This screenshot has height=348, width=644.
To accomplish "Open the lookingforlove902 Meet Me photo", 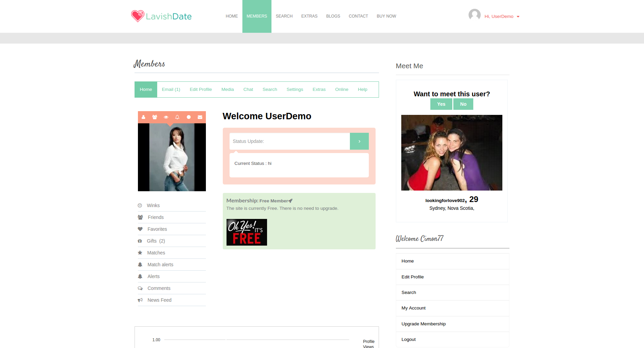I will [452, 153].
